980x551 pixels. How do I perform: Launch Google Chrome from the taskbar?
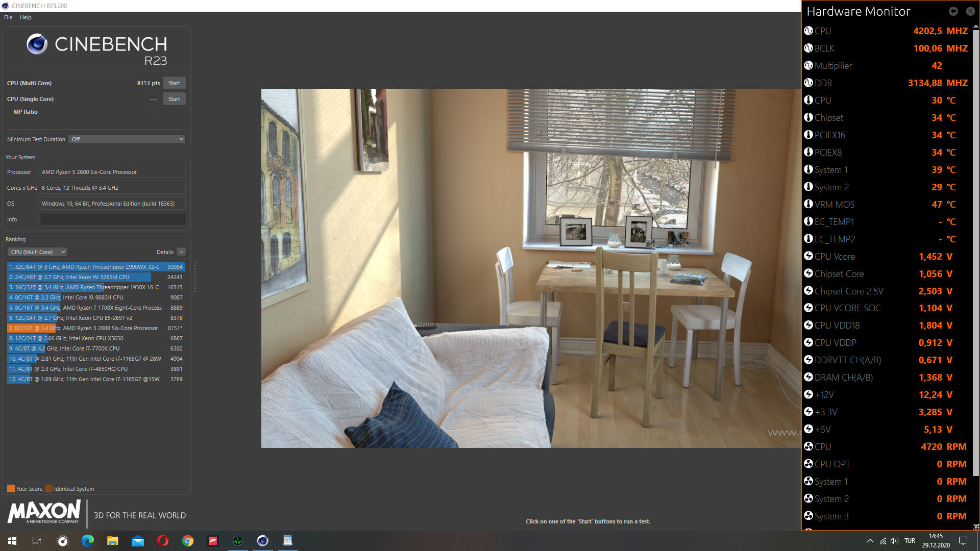click(x=188, y=541)
